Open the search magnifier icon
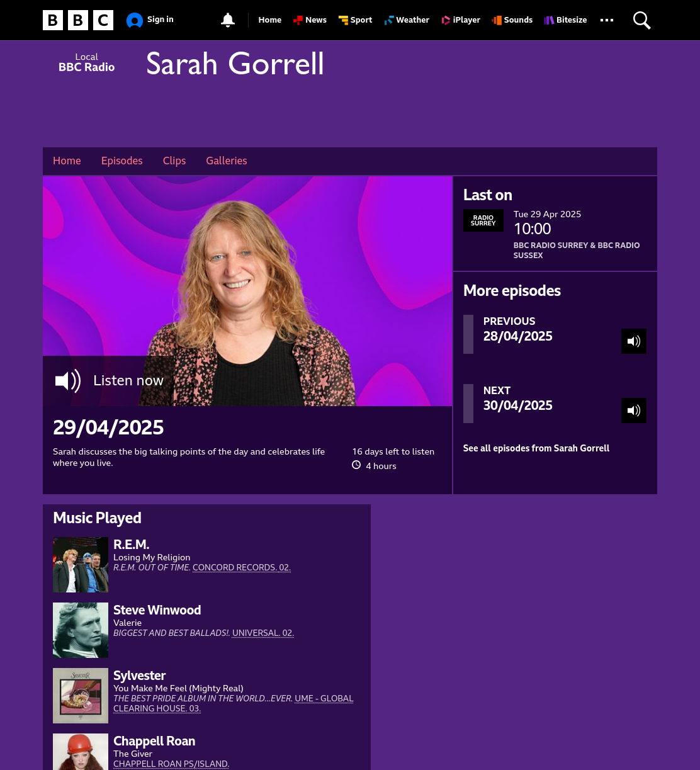This screenshot has width=700, height=770. click(641, 20)
